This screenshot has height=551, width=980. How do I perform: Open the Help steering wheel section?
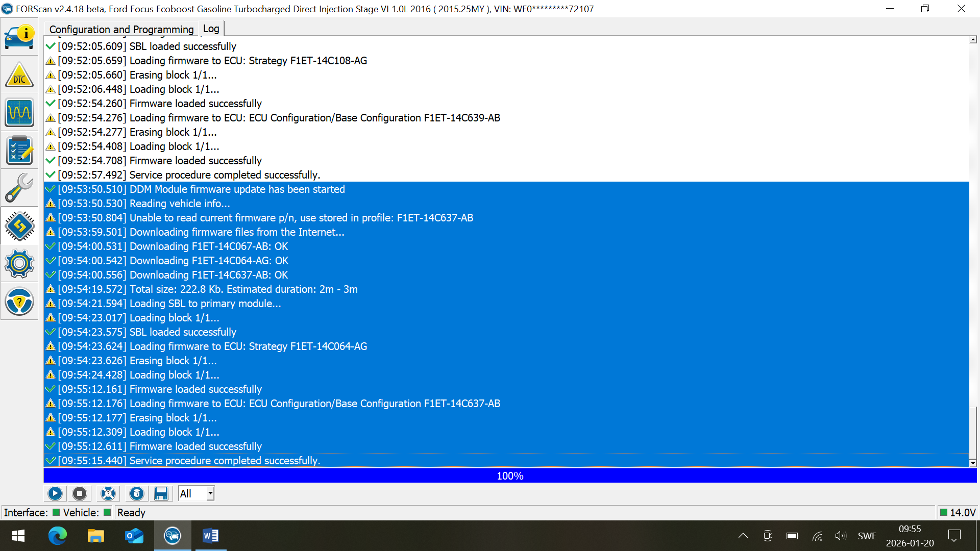pyautogui.click(x=19, y=301)
